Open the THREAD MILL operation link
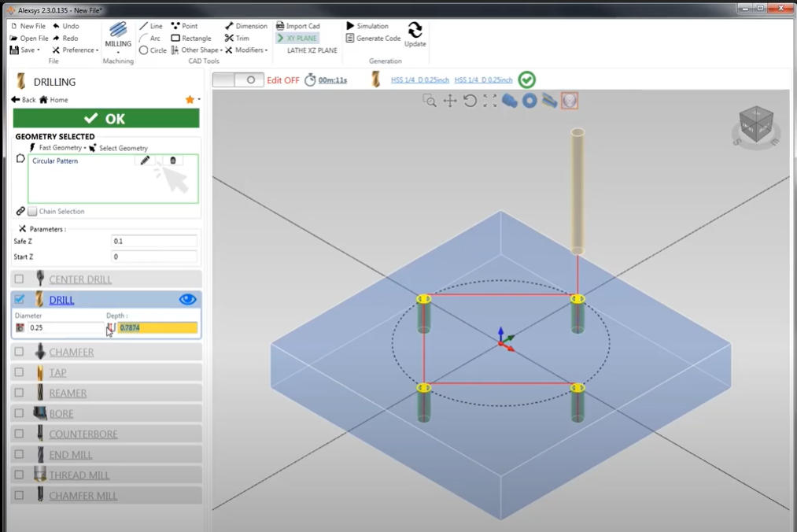The height and width of the screenshot is (532, 797). coord(79,475)
